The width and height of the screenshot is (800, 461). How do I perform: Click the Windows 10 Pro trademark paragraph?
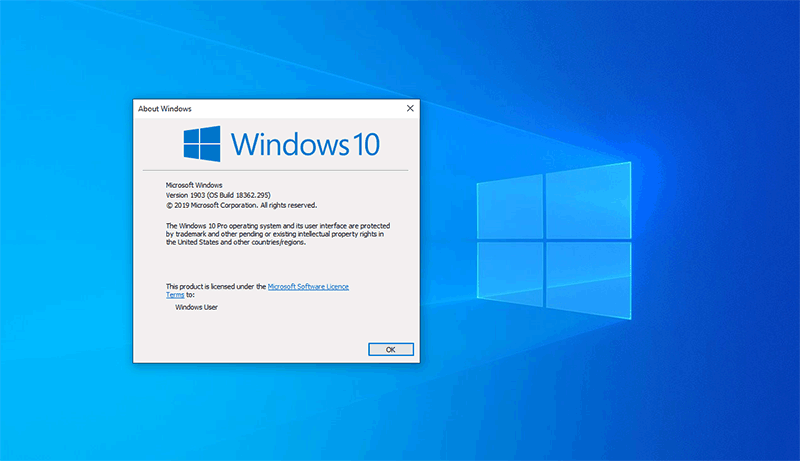coord(274,234)
